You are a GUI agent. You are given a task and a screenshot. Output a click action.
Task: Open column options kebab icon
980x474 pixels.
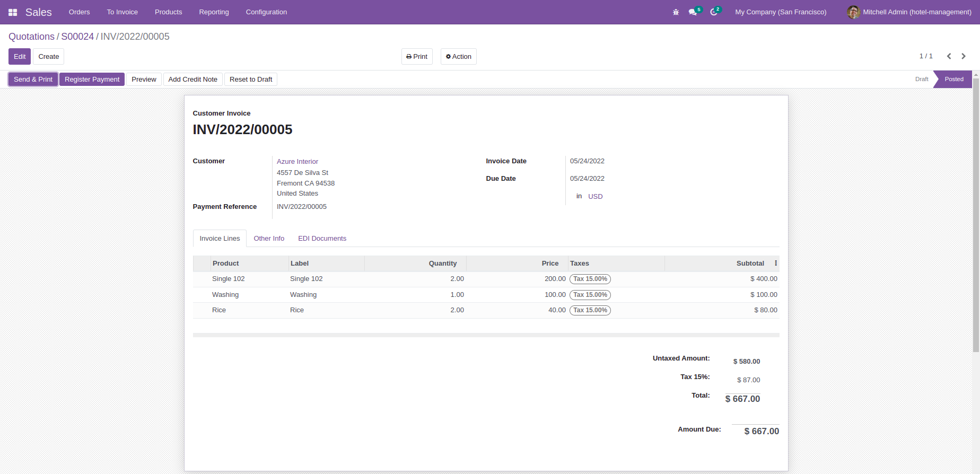775,264
